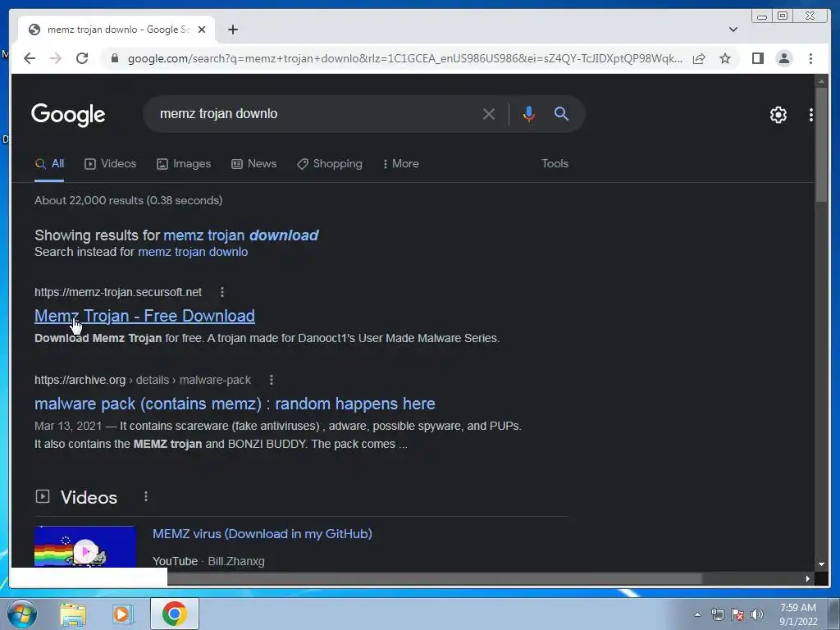Open Google apps dots near settings gear
The height and width of the screenshot is (630, 840).
click(811, 114)
